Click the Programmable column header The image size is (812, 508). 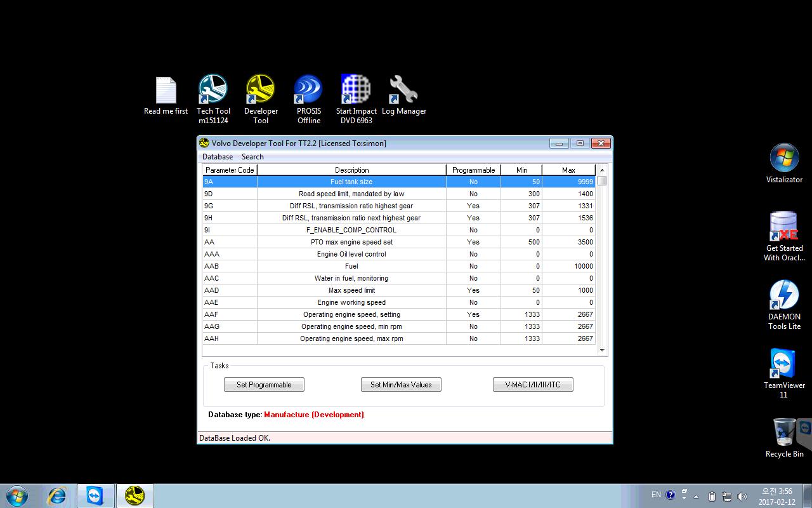pos(473,170)
